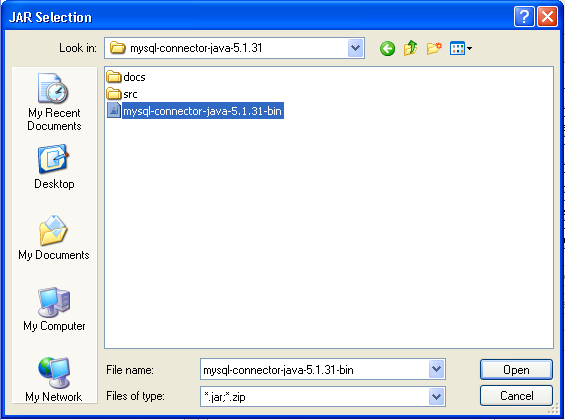
Task: Open My Documents in the places bar
Action: [x=54, y=238]
